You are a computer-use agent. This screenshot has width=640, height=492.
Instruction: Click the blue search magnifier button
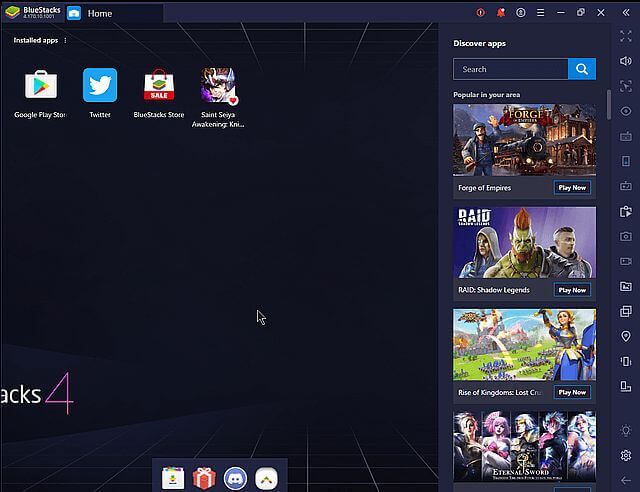[582, 69]
